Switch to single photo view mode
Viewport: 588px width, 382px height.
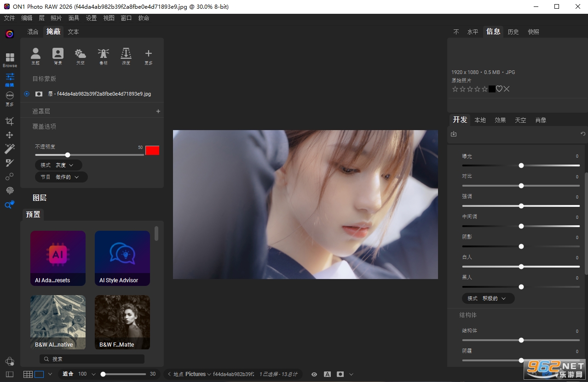pyautogui.click(x=39, y=374)
